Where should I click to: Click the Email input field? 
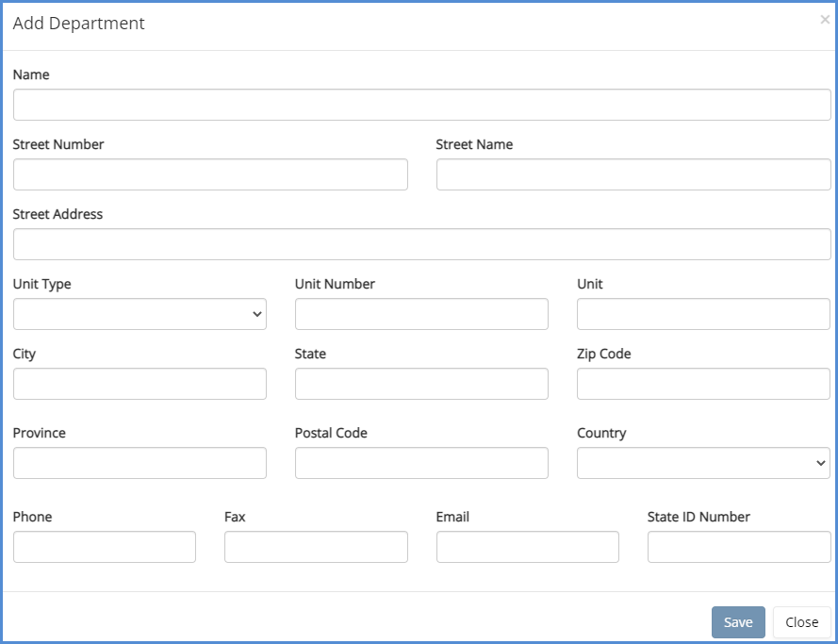coord(527,547)
